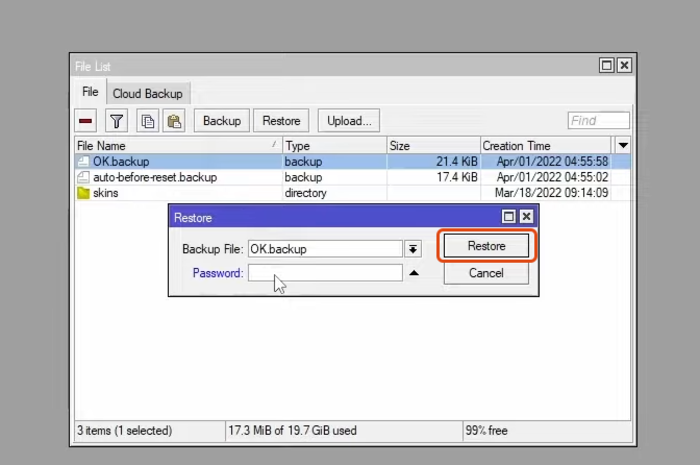Click the Copy files toolbar icon

[148, 121]
